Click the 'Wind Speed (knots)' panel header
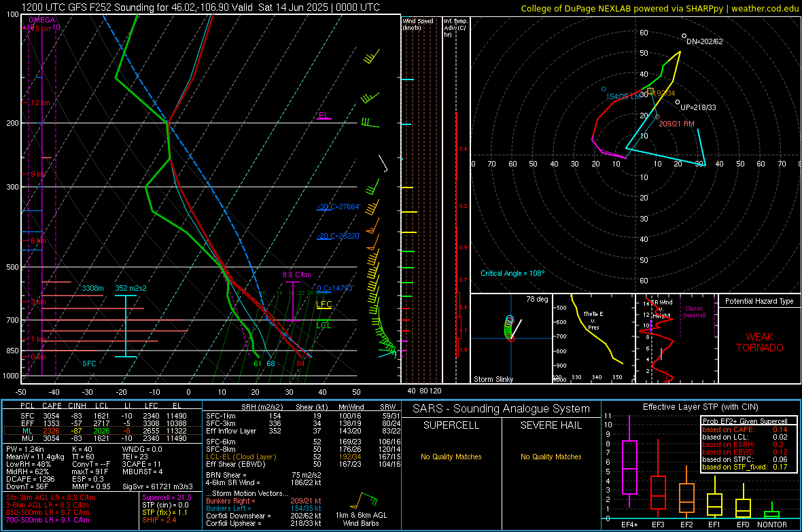Screen dimensions: 802x532 pos(417,24)
